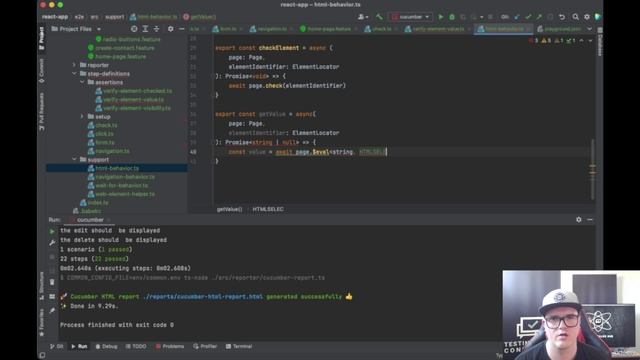The width and height of the screenshot is (640, 360).
Task: Switch to the check.ts editor tab
Action: point(381,29)
